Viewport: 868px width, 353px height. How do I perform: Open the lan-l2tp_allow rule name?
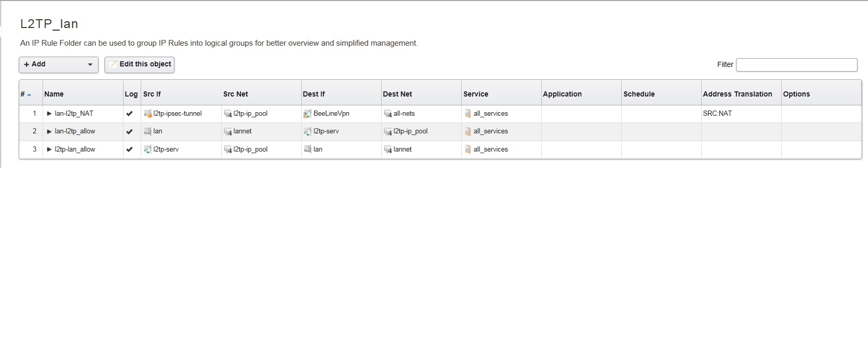click(75, 131)
